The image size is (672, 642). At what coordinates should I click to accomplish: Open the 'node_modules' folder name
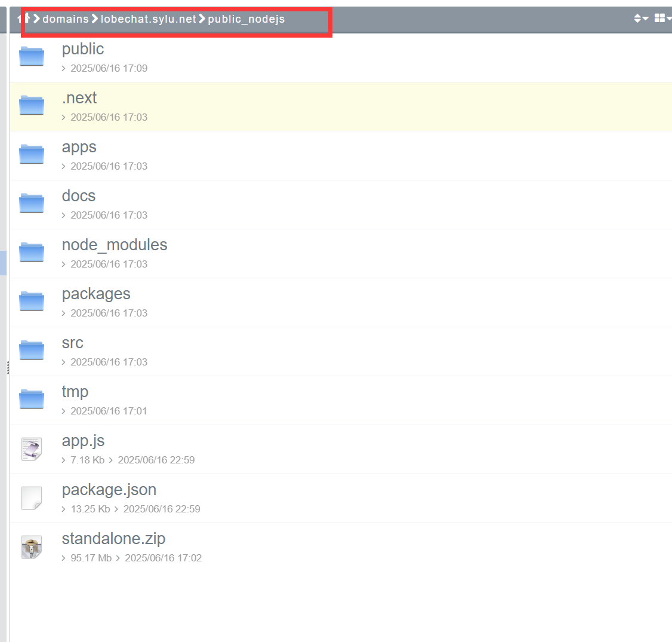tap(115, 245)
